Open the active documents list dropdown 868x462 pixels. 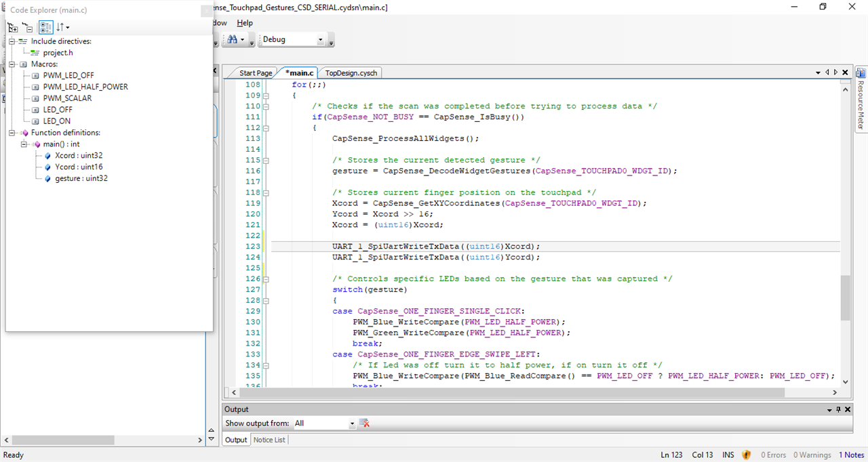click(x=818, y=72)
